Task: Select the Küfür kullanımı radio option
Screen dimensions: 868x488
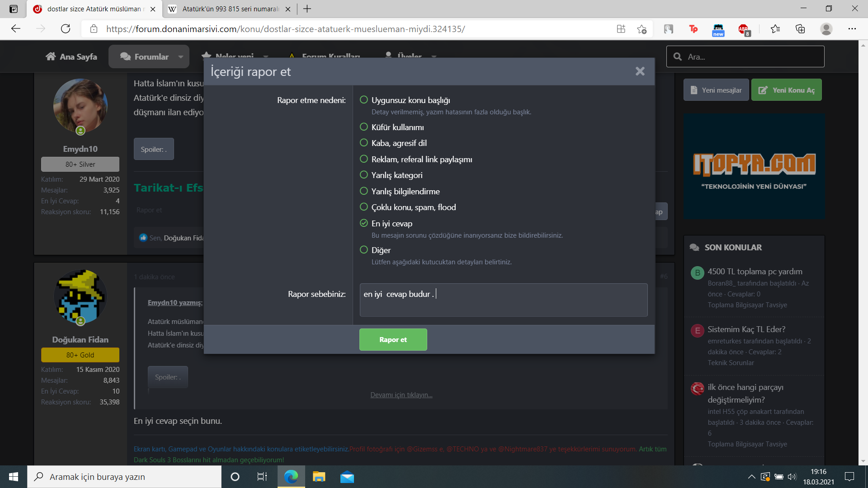Action: [364, 127]
